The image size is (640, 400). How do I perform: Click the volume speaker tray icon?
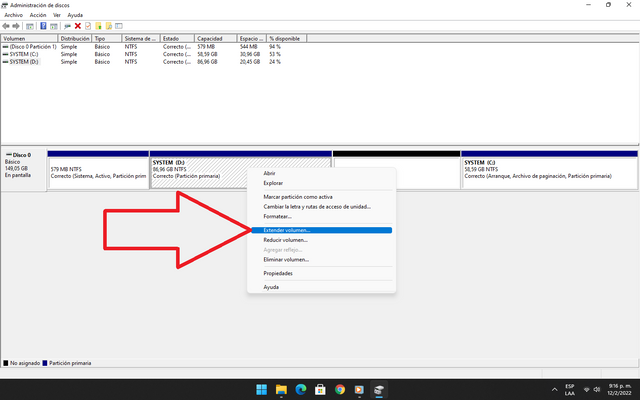pos(597,389)
